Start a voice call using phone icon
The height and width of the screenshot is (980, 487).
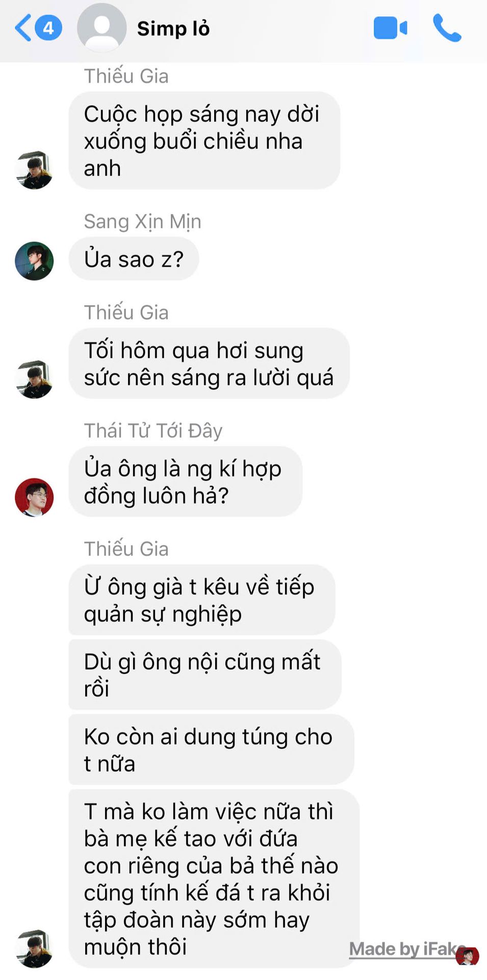pos(447,28)
